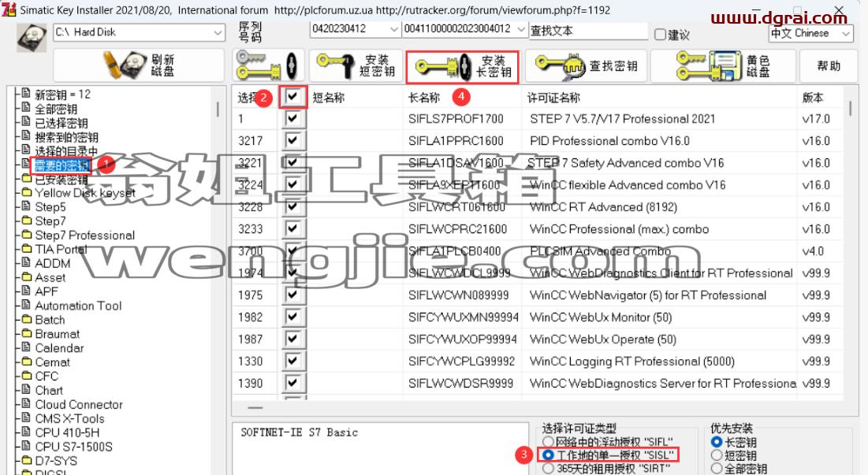
Task: Select single workplace license SISL radio
Action: [x=549, y=455]
